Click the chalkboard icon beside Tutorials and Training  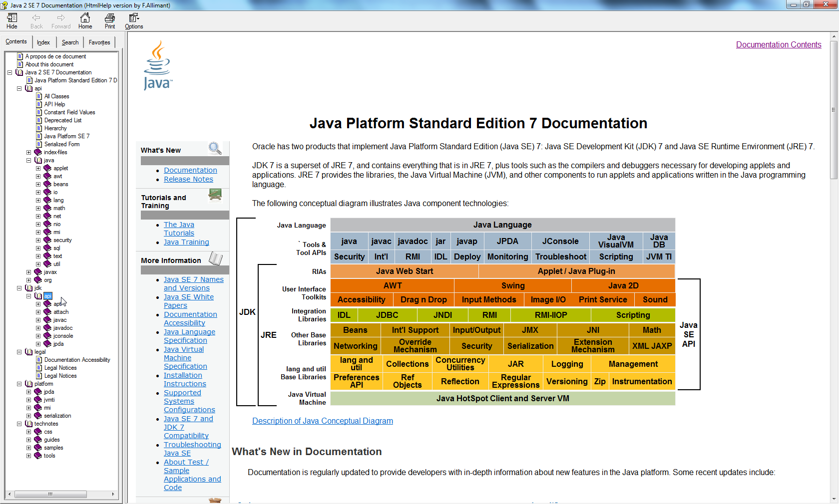point(215,195)
